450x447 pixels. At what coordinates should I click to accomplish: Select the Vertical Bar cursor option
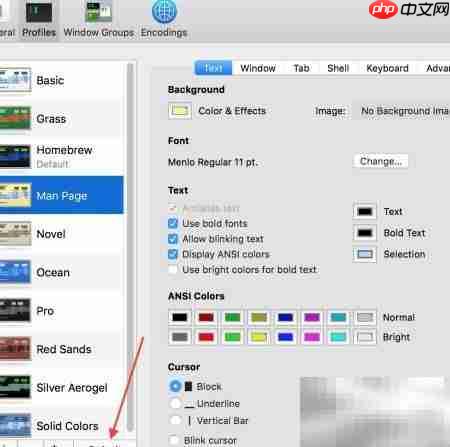[x=175, y=420]
